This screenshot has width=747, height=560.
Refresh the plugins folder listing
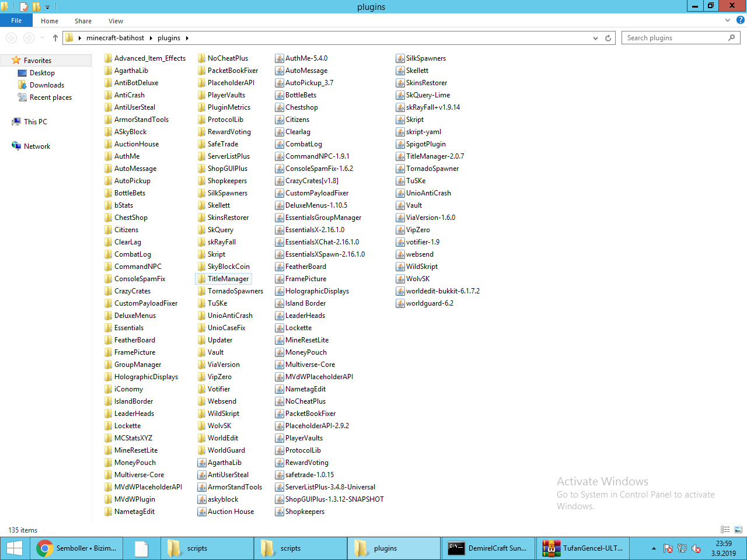point(608,38)
